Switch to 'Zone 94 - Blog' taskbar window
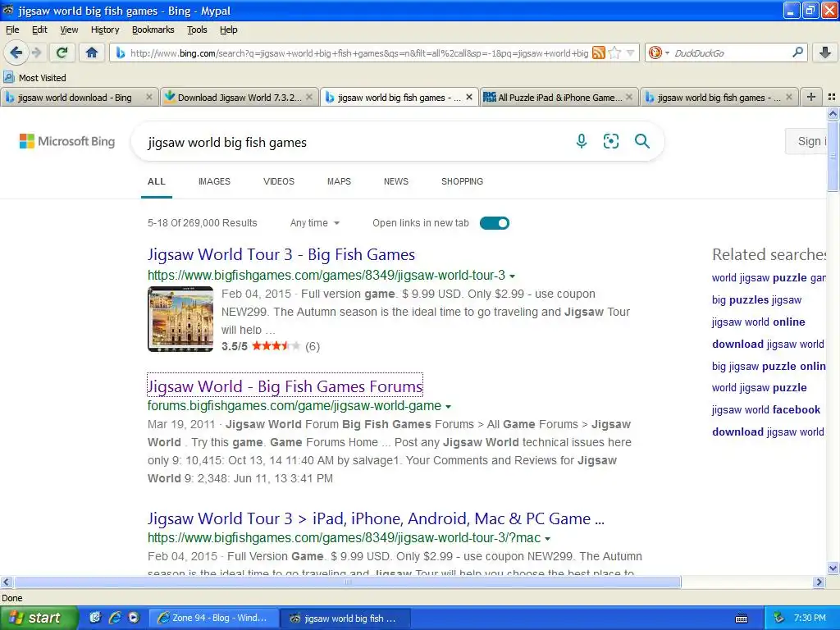 pyautogui.click(x=214, y=618)
